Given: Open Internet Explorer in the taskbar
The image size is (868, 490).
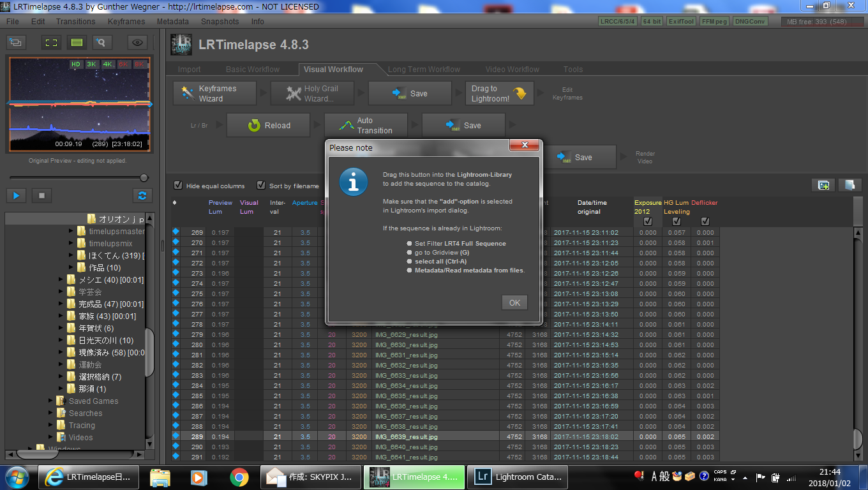Looking at the screenshot, I should click(x=89, y=477).
